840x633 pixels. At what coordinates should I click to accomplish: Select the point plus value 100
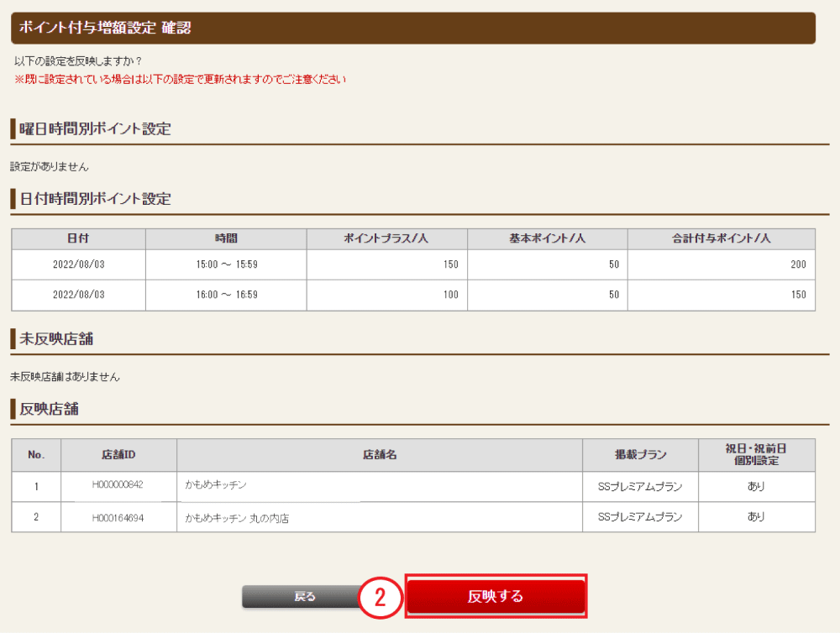coord(450,295)
